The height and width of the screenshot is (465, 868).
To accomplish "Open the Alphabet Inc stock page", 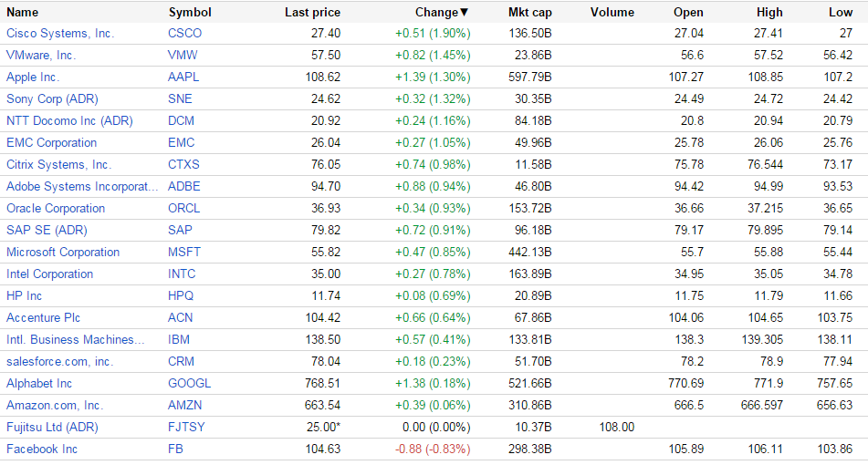I will click(39, 383).
